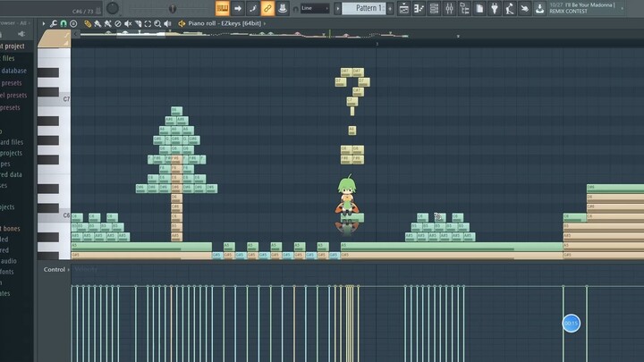Open the Line snap dropdown
The width and height of the screenshot is (644, 362).
(x=315, y=8)
